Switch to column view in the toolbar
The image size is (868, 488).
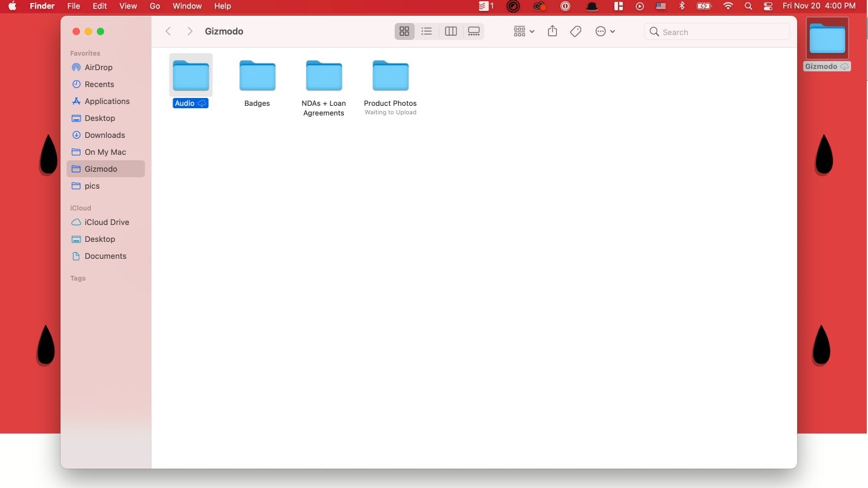tap(450, 31)
